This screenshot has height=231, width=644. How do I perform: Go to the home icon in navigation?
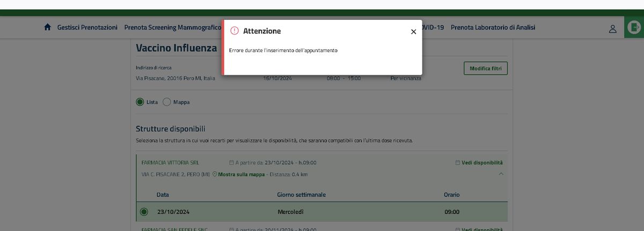[47, 27]
